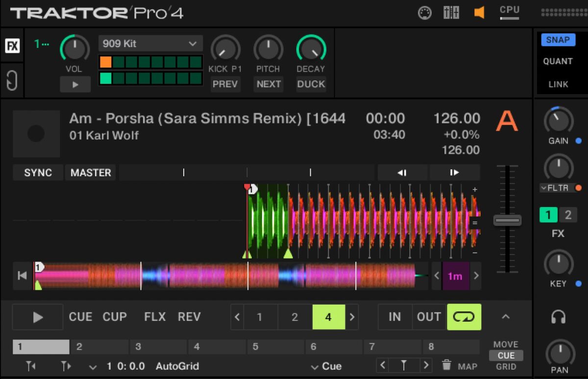588x379 pixels.
Task: Click the MIDI controller manager icon
Action: pos(424,13)
